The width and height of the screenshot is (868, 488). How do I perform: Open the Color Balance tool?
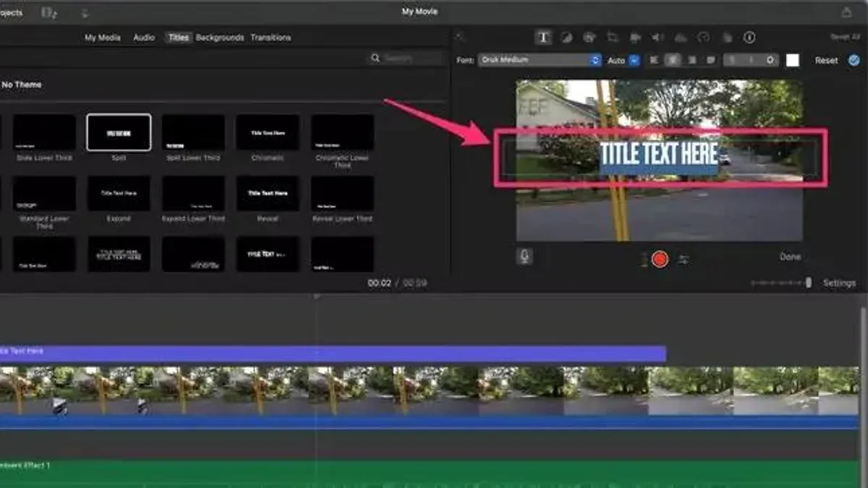pyautogui.click(x=567, y=38)
